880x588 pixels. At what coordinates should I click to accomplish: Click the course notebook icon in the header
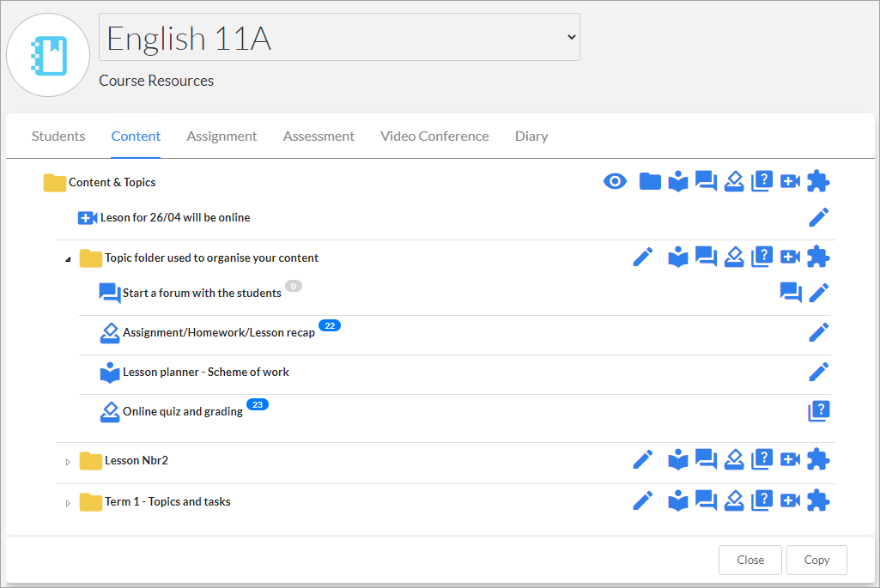(x=48, y=55)
